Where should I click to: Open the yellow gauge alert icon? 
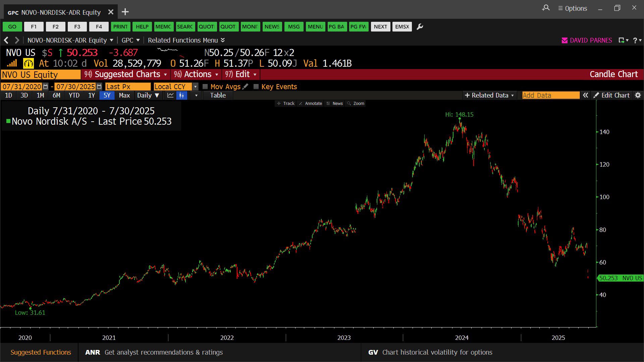pos(29,63)
